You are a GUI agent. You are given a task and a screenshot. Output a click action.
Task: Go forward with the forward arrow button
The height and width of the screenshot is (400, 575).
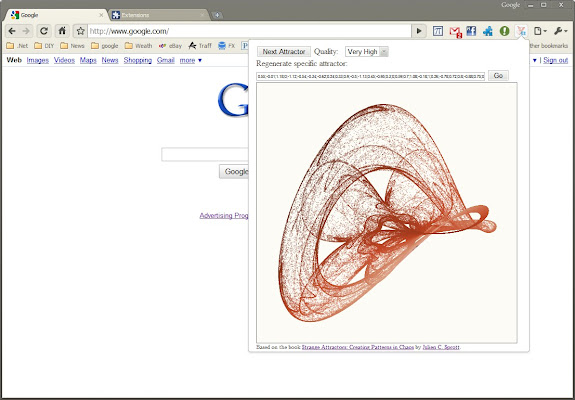[26, 31]
